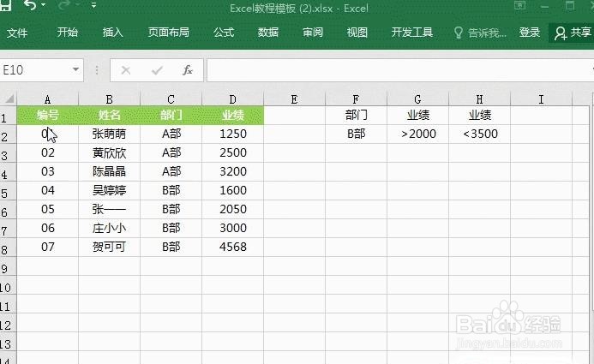This screenshot has height=364, width=594.
Task: Select column D header
Action: [x=232, y=99]
